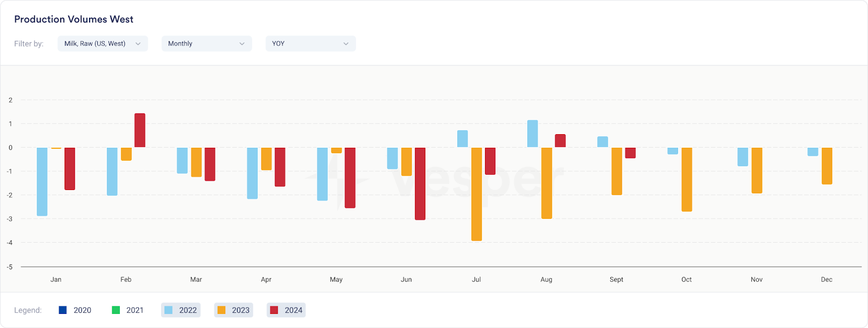The width and height of the screenshot is (868, 328).
Task: Select the orange December 2023 bar
Action: (x=827, y=166)
